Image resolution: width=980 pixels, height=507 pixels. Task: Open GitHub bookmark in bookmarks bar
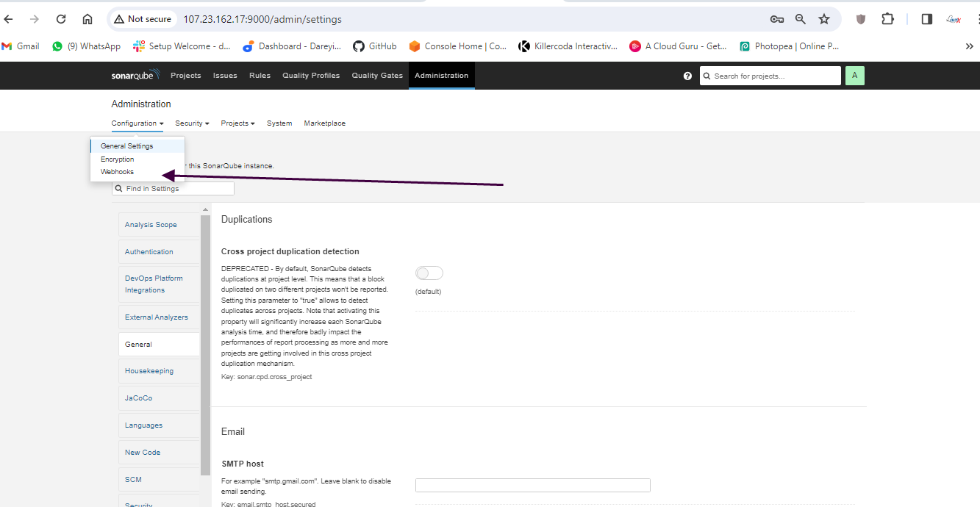pyautogui.click(x=375, y=46)
